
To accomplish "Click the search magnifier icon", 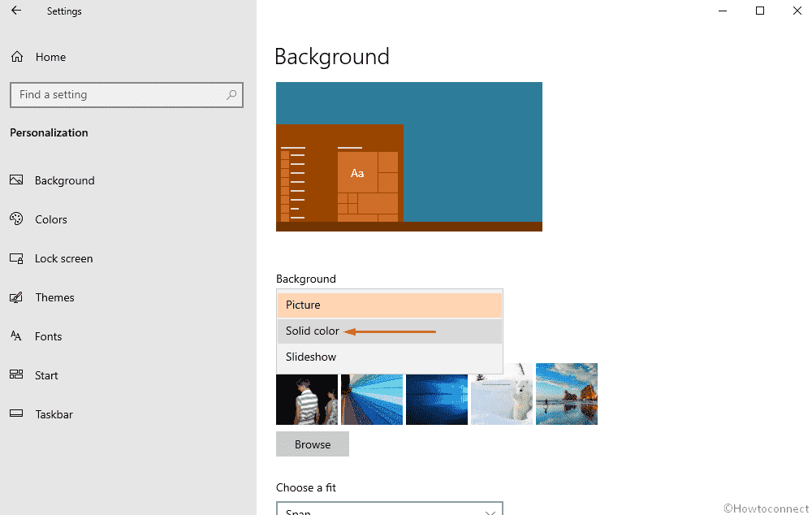I will 231,95.
